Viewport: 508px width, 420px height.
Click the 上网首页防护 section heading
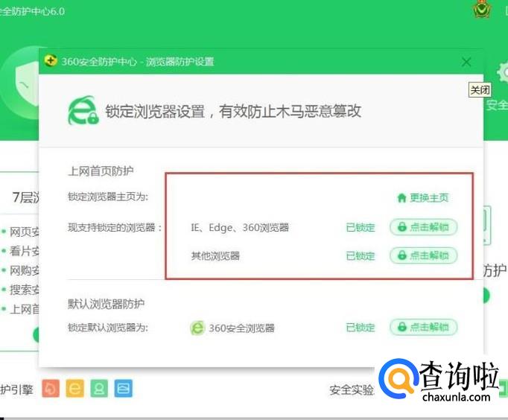click(101, 171)
